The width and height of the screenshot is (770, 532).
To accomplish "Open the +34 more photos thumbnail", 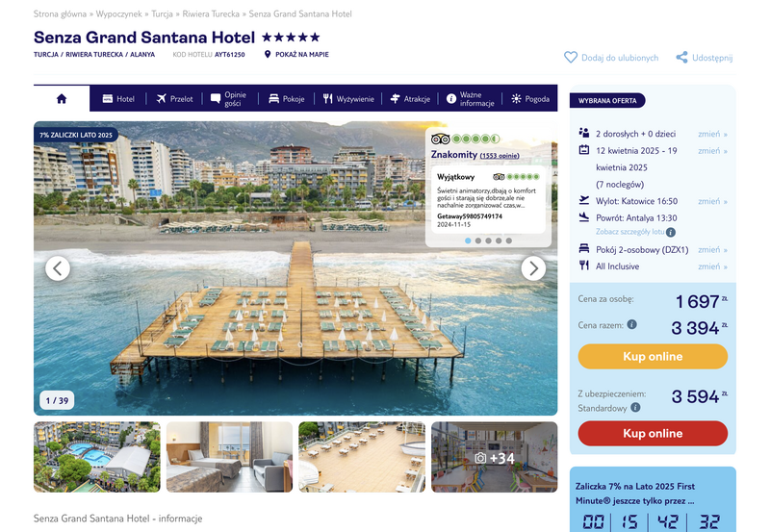I will pos(495,457).
